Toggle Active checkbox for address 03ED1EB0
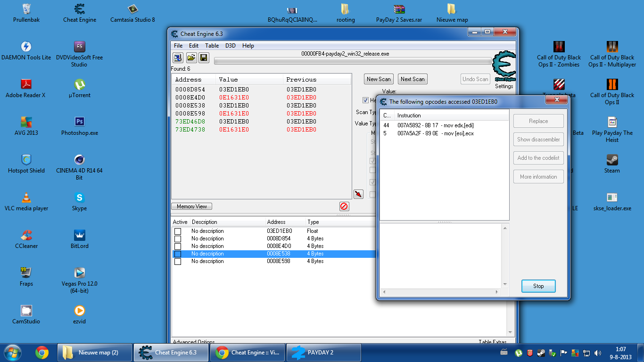The width and height of the screenshot is (644, 362). click(178, 231)
